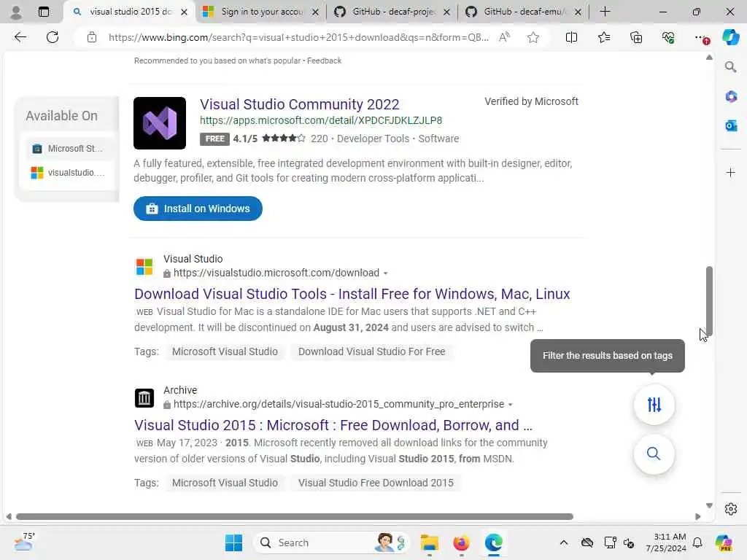The height and width of the screenshot is (560, 747).
Task: Open Microsoft Edge taskbar icon
Action: [x=494, y=542]
